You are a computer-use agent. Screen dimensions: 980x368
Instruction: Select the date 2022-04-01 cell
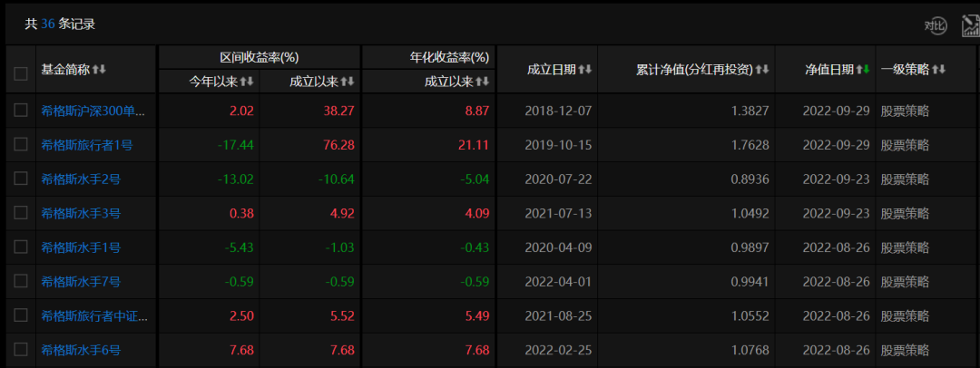pos(558,282)
